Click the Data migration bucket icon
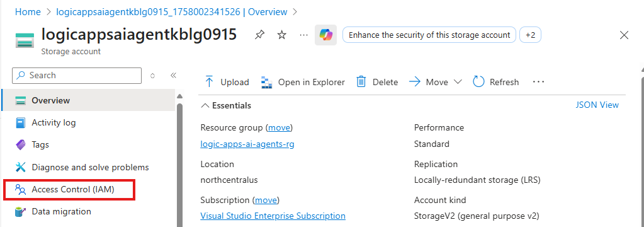Image resolution: width=644 pixels, height=227 pixels. pyautogui.click(x=21, y=212)
